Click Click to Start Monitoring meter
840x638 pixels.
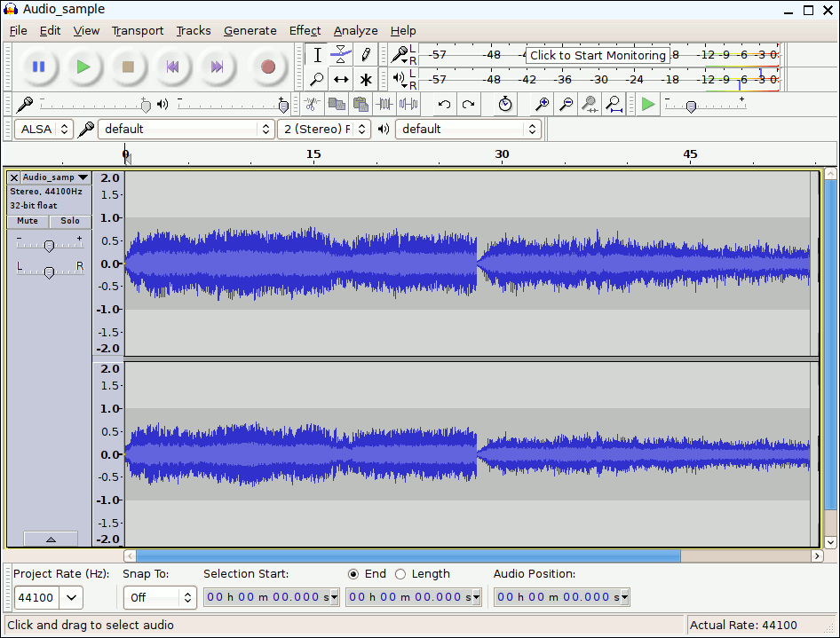point(598,55)
